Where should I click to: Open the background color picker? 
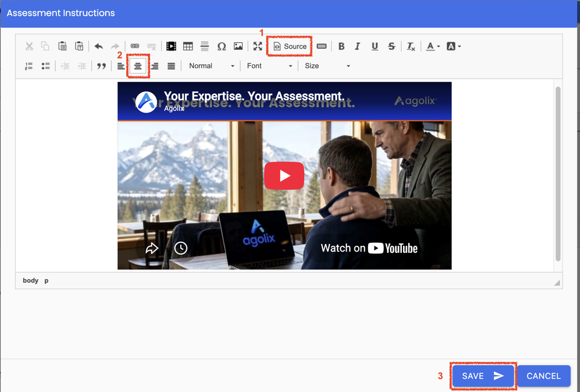454,46
